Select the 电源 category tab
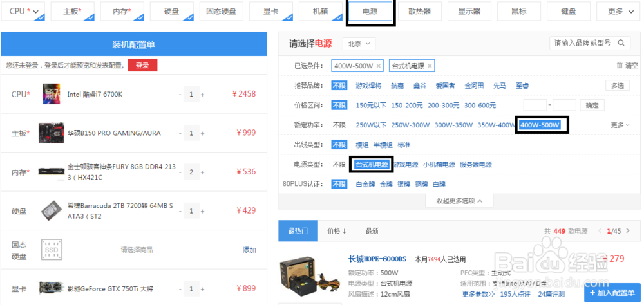644x305 pixels. pyautogui.click(x=370, y=12)
